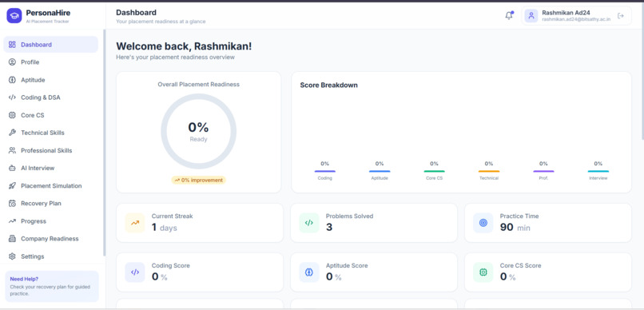This screenshot has height=310, width=644.
Task: Click the Coding & DSA code icon
Action: (x=12, y=97)
